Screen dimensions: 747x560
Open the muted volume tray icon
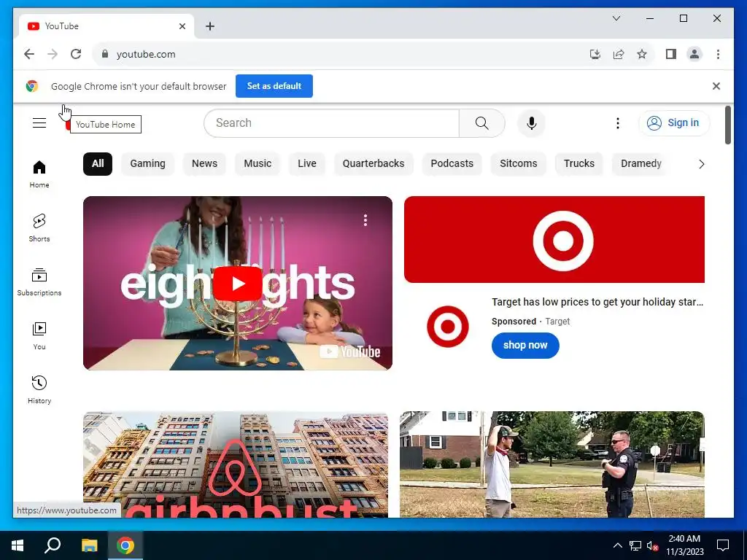(652, 545)
